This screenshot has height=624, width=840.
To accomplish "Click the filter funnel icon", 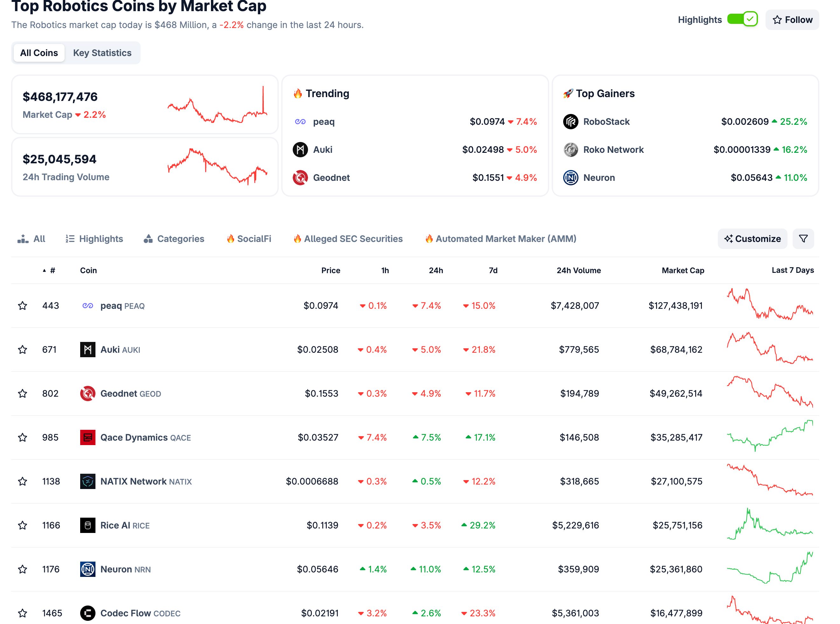I will tap(803, 239).
